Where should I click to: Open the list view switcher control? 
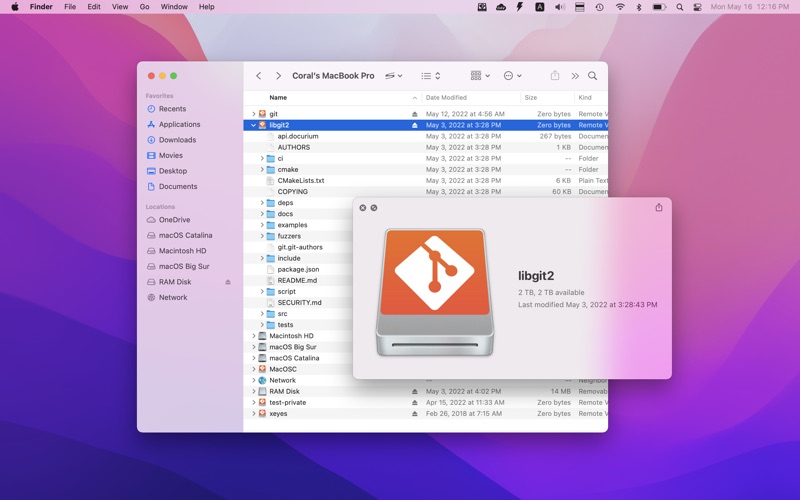[x=431, y=76]
